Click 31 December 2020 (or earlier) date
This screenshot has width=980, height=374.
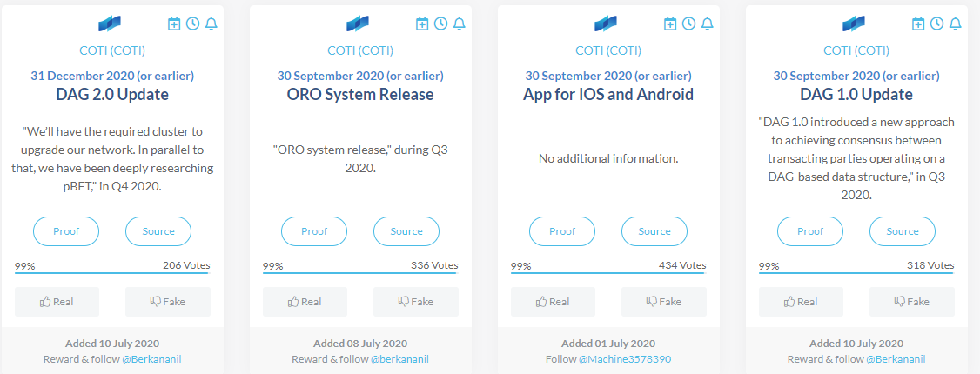pyautogui.click(x=112, y=77)
